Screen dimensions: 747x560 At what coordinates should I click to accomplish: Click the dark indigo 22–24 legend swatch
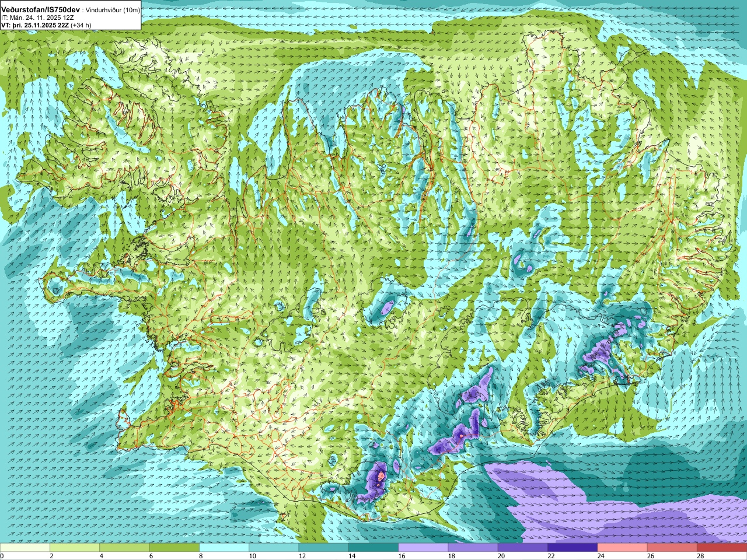(573, 548)
